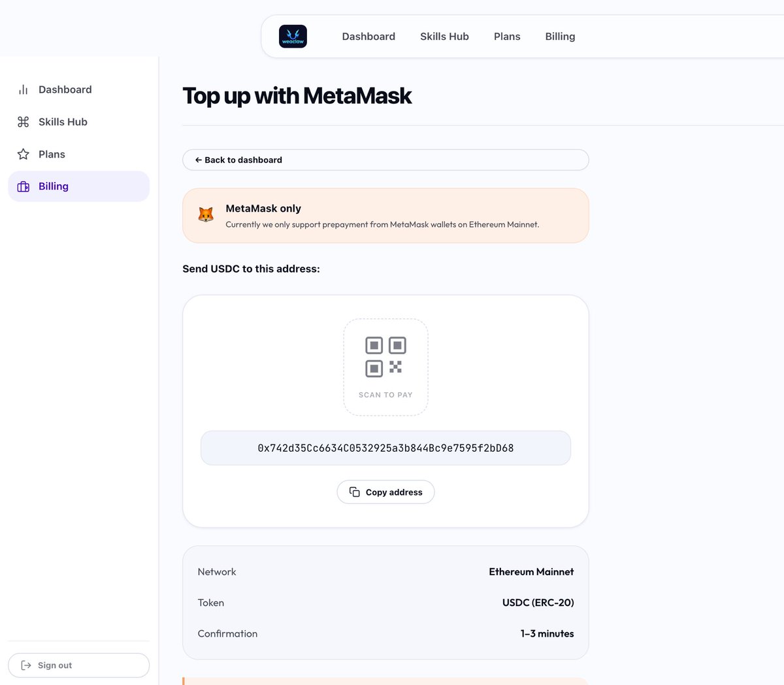Viewport: 784px width, 685px height.
Task: Select Billing label in the sidebar
Action: (x=54, y=186)
